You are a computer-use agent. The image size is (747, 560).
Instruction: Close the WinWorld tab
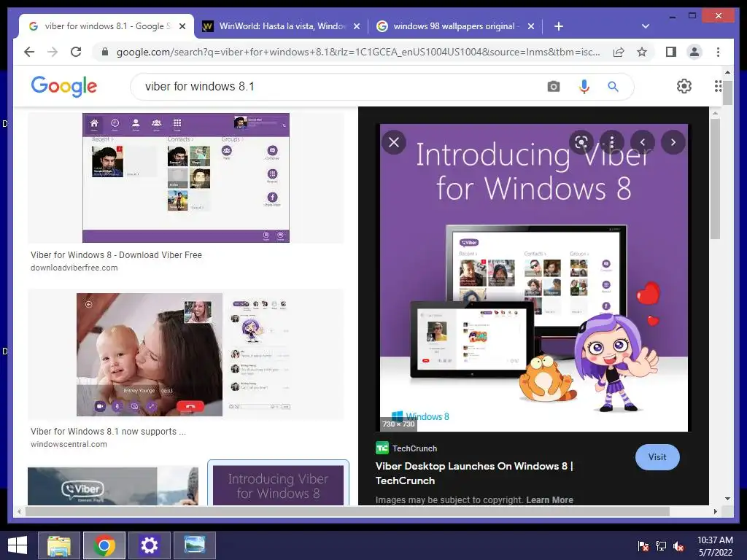pos(356,26)
